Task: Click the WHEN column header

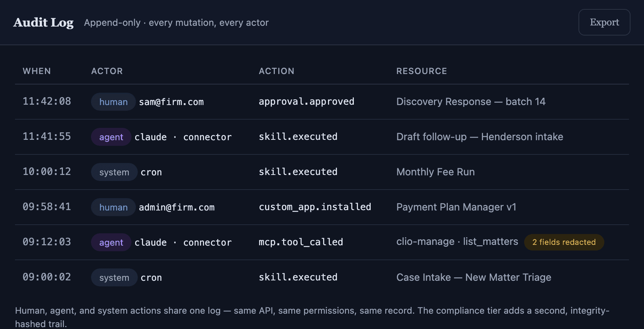Action: [37, 71]
